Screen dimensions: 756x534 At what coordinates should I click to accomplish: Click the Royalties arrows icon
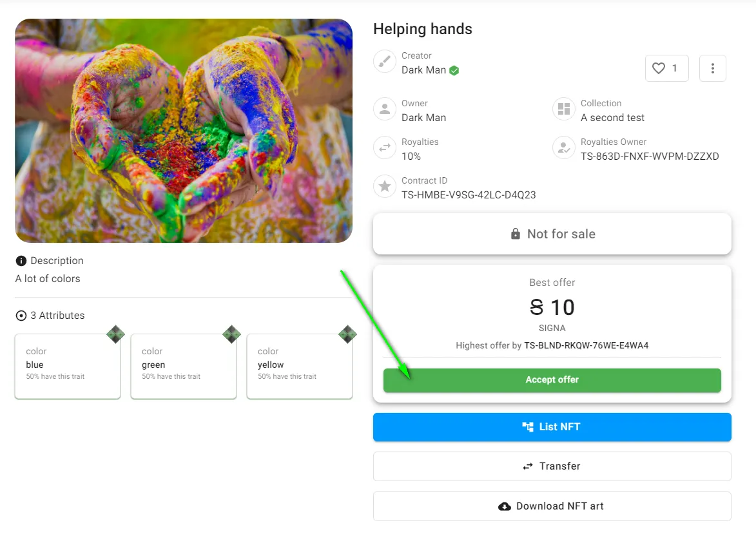pos(385,148)
